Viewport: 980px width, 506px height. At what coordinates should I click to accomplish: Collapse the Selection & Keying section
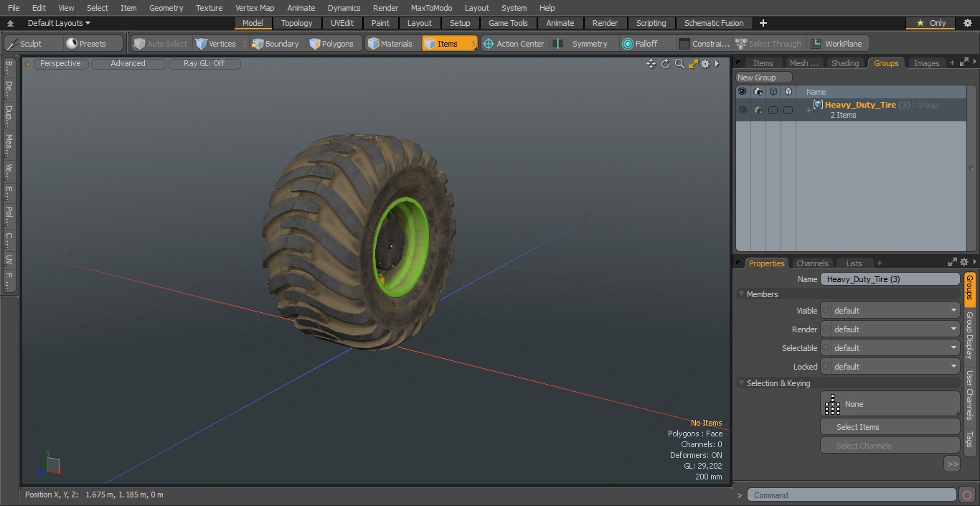pos(741,383)
